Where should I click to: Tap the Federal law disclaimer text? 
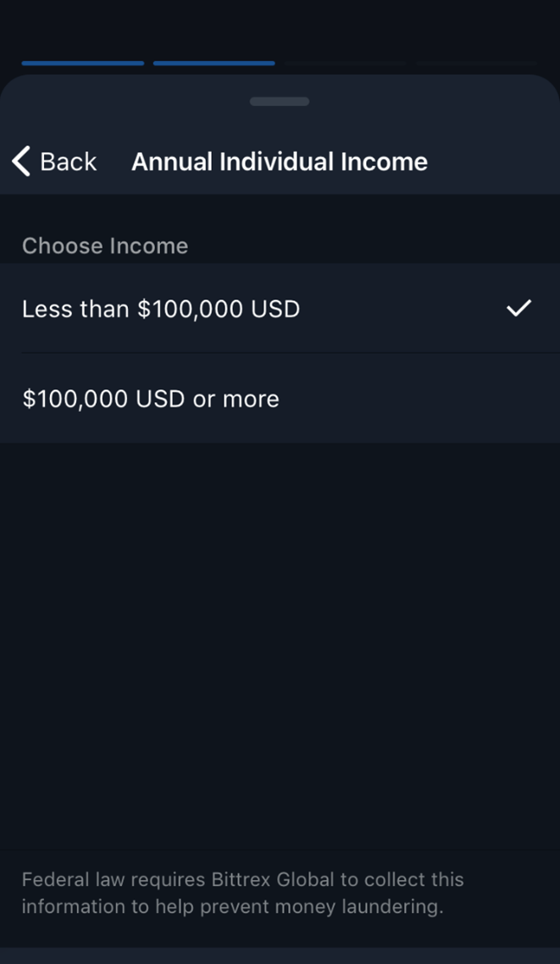[x=242, y=893]
